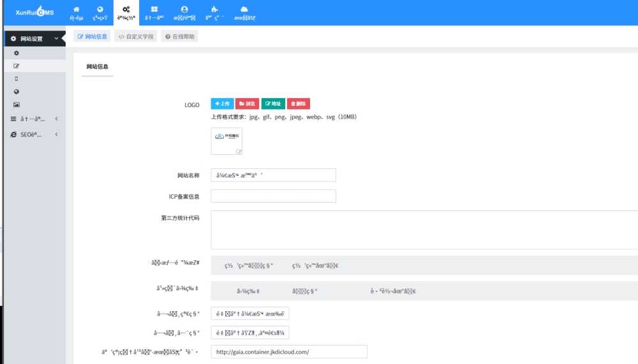Expand the SEO sidebar menu
638x364 pixels.
[x=35, y=135]
